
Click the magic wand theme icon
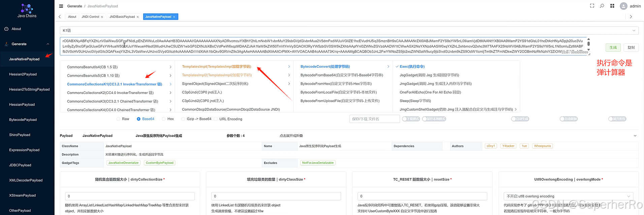(x=602, y=6)
